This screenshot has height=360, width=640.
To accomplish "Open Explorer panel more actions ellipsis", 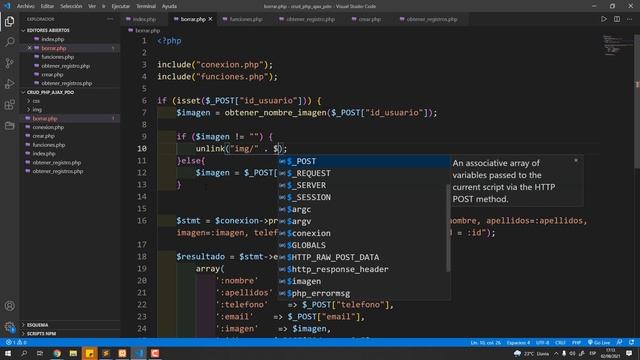I will point(110,19).
